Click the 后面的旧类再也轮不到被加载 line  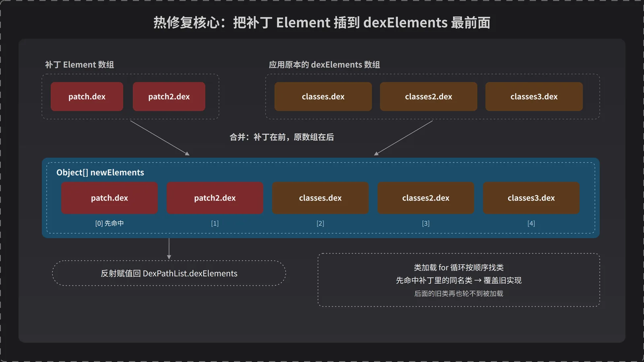(x=459, y=294)
